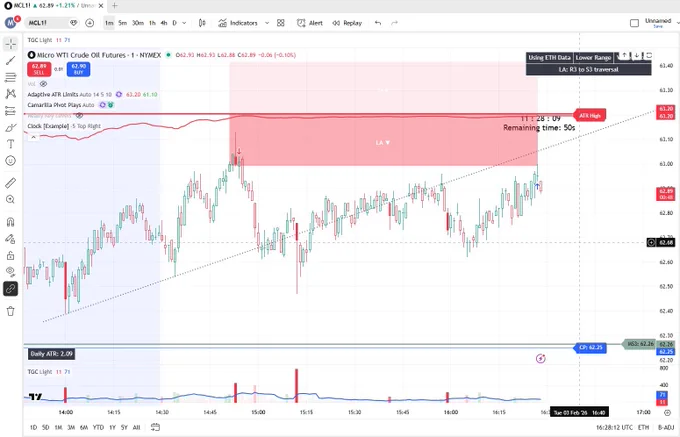Select the ruler measure tool
The width and height of the screenshot is (680, 437).
tap(11, 183)
